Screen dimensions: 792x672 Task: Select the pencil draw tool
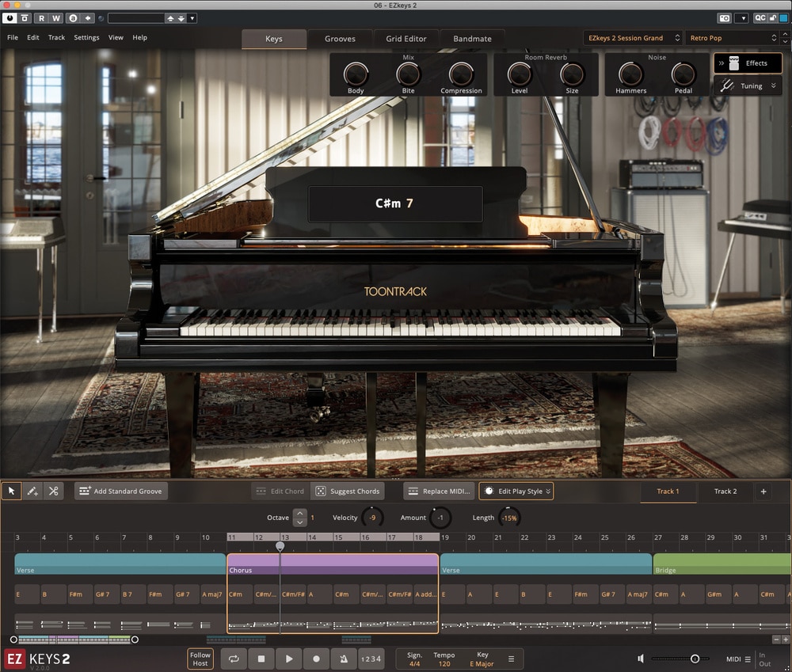(32, 491)
